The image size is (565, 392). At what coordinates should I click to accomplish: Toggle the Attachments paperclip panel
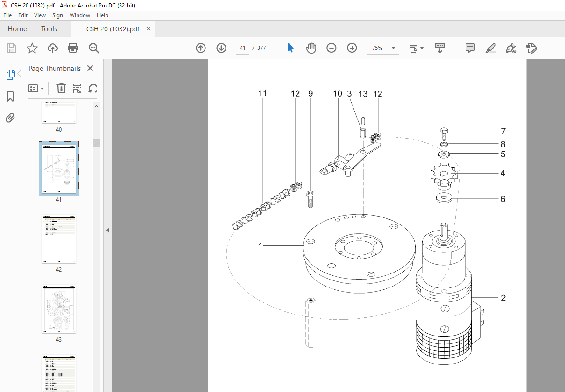[x=10, y=118]
